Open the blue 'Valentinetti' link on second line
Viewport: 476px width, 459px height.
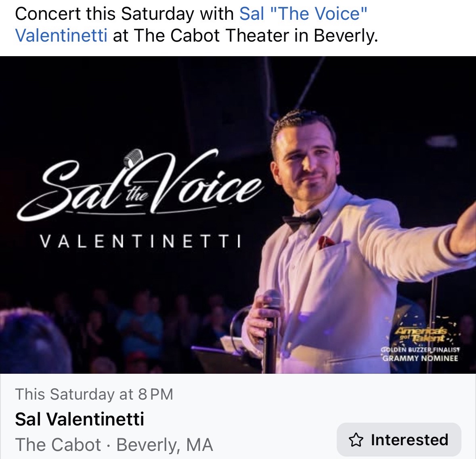tap(61, 36)
